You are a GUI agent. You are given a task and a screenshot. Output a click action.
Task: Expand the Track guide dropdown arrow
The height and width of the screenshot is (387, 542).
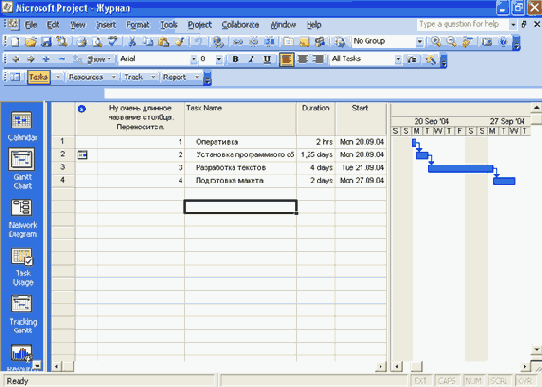[x=153, y=77]
